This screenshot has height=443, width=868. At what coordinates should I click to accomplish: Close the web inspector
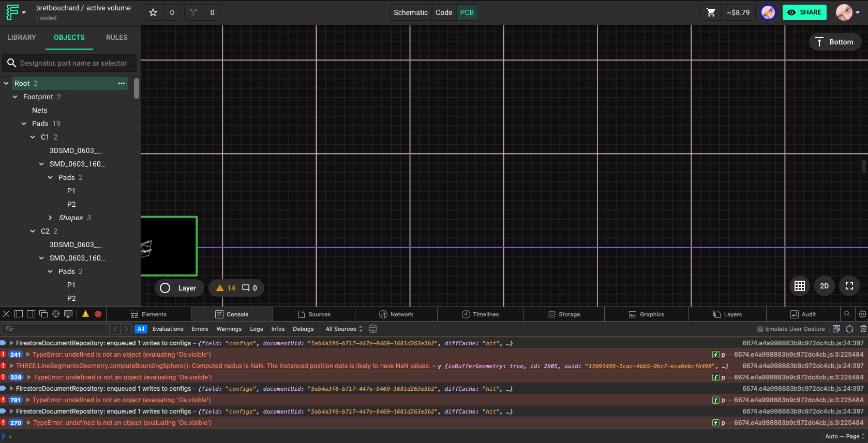[x=6, y=314]
